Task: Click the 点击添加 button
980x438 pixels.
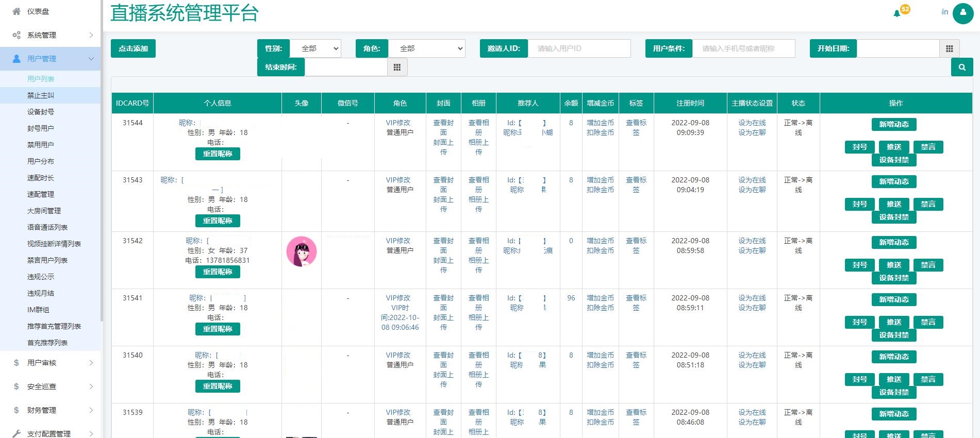Action: (133, 49)
